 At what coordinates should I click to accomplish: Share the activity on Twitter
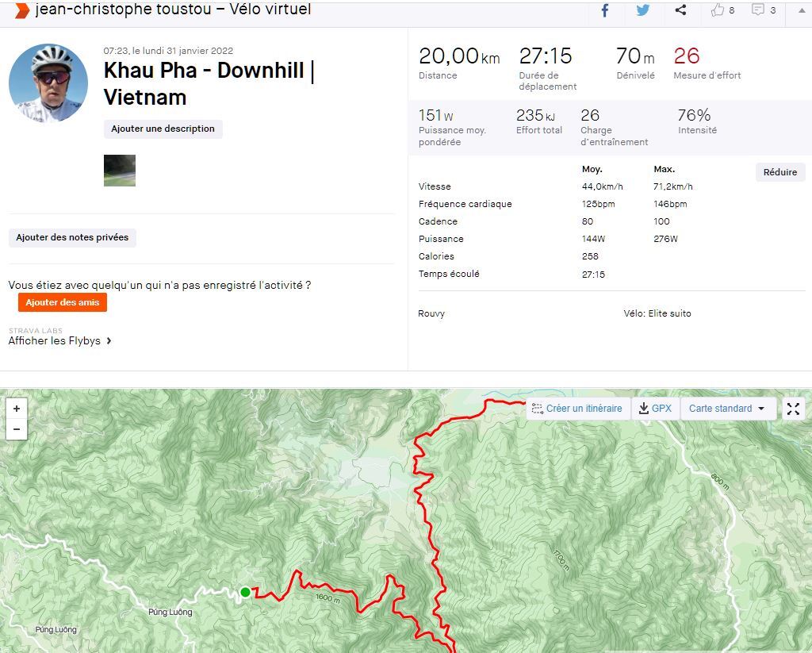click(642, 10)
